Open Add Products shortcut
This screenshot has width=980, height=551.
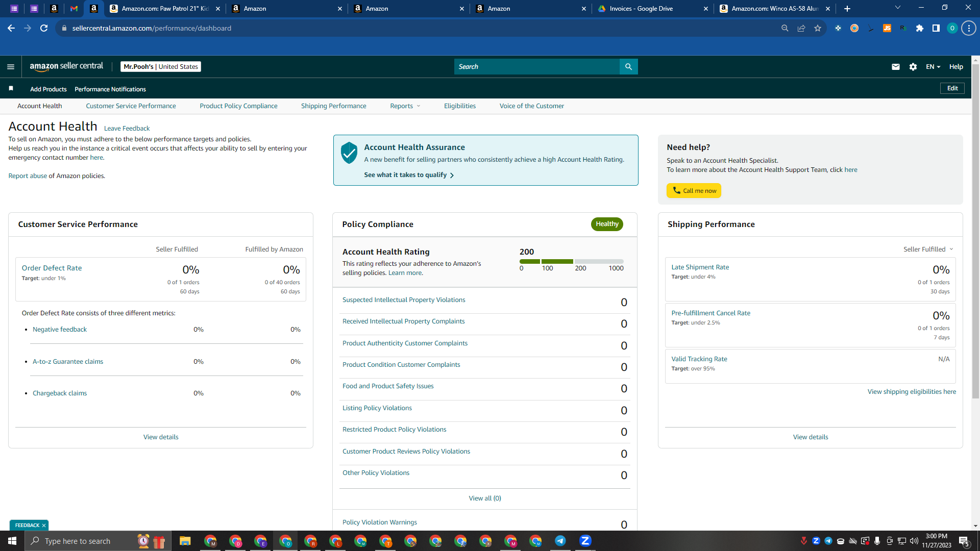[x=48, y=89]
